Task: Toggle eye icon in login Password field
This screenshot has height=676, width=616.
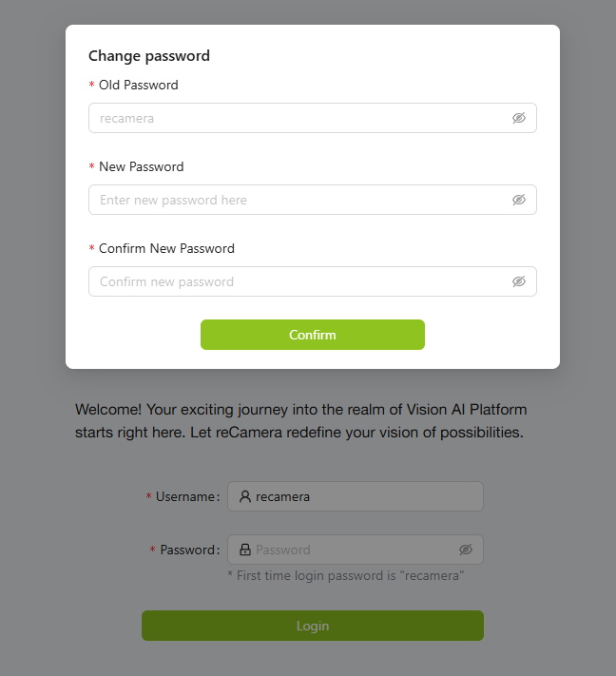Action: (466, 550)
